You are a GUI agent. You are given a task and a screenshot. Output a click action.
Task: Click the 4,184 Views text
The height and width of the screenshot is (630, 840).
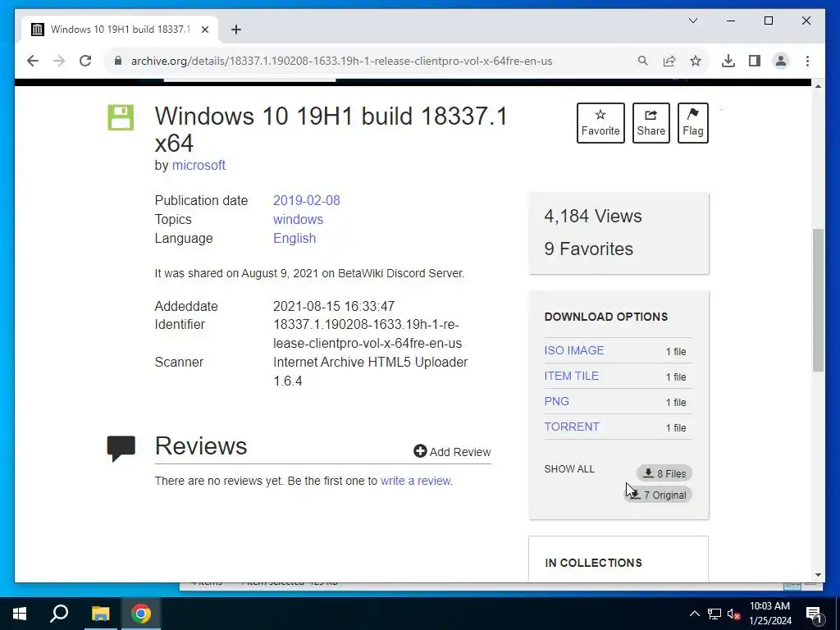point(592,216)
